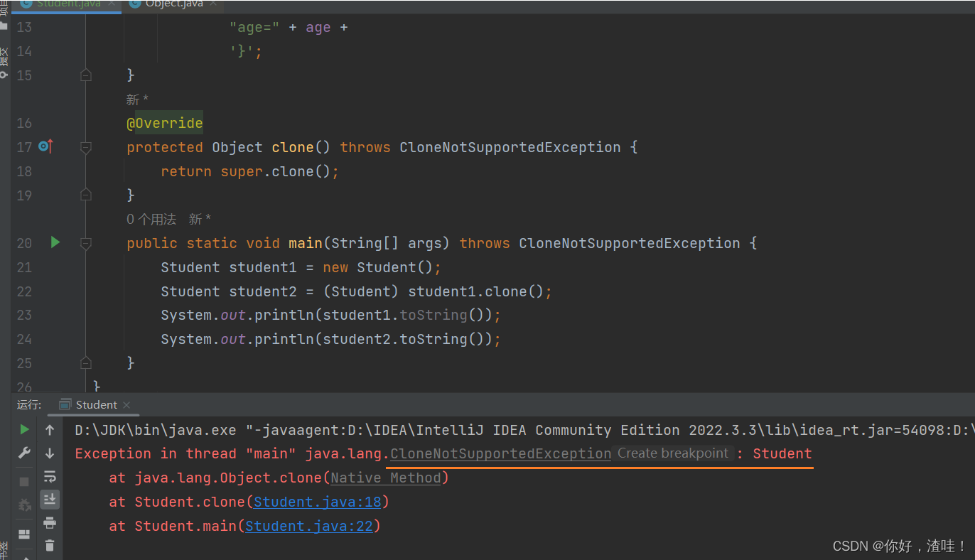
Task: Jump up the stack trace arrow
Action: point(50,429)
